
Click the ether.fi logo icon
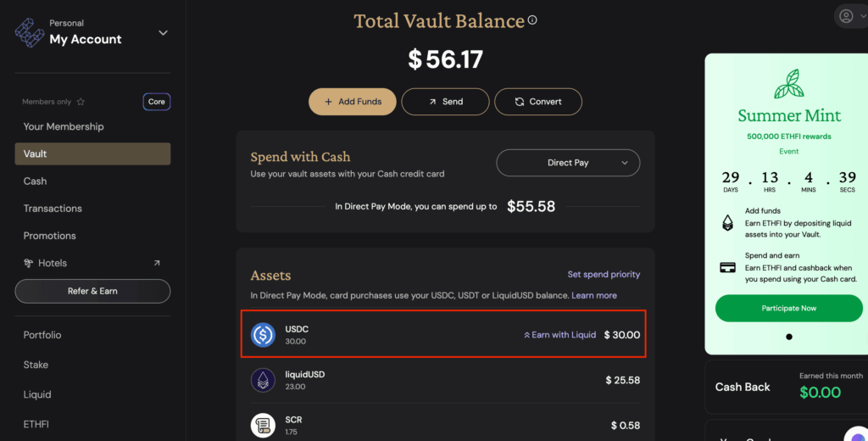coord(30,33)
